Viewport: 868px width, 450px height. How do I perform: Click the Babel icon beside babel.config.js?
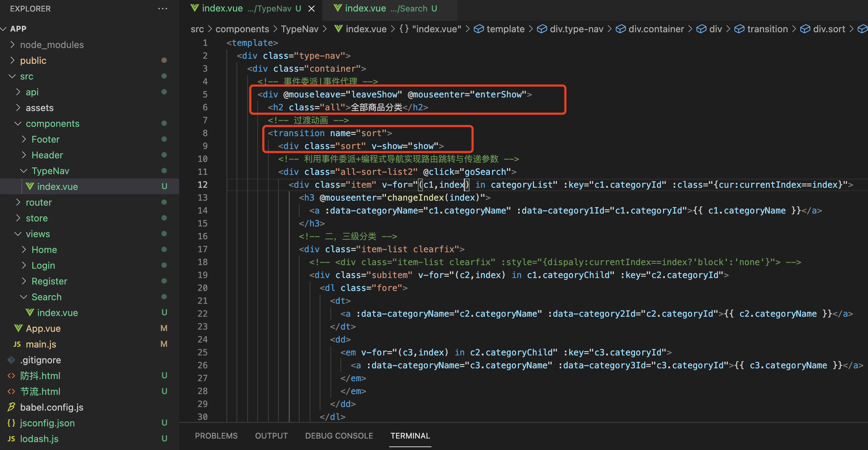click(x=11, y=407)
